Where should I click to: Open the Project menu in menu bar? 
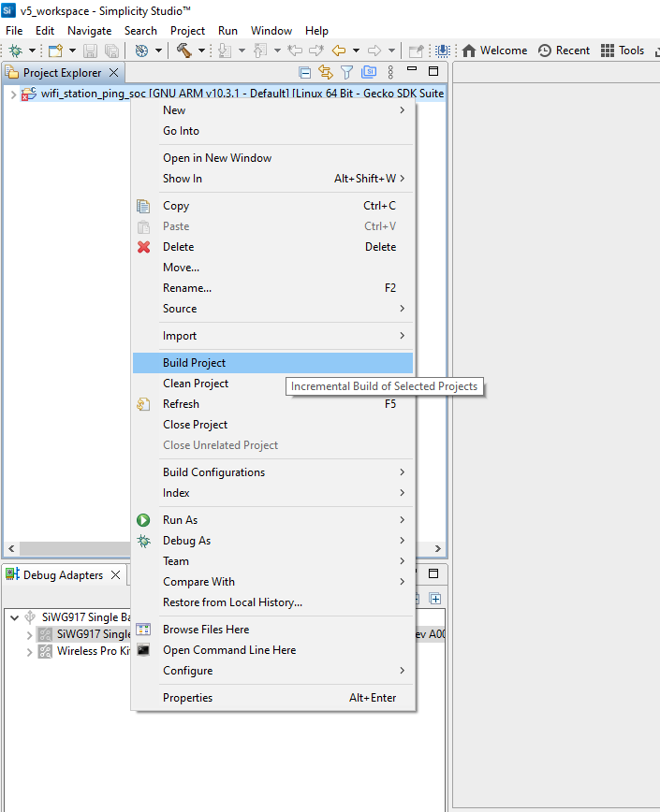coord(187,31)
